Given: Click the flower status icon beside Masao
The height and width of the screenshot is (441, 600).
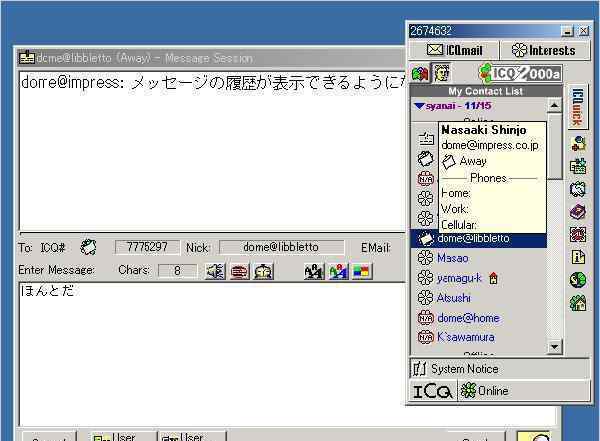Looking at the screenshot, I should (425, 258).
